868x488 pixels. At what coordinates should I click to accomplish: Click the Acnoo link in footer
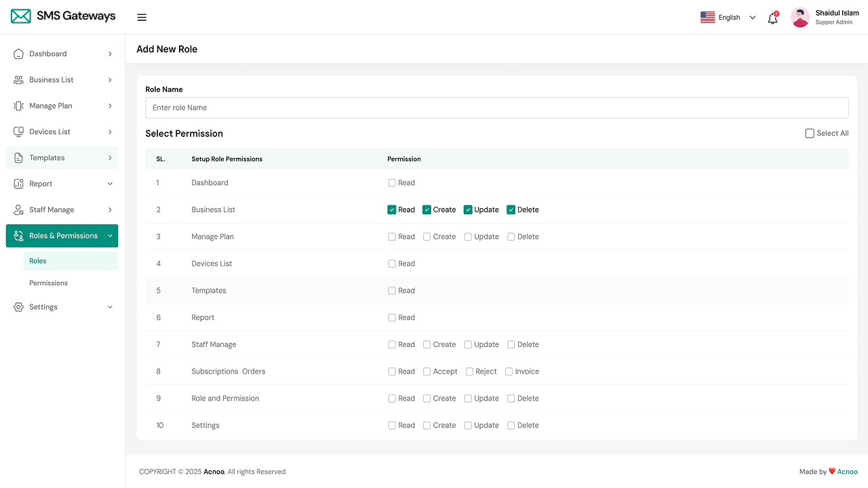[x=847, y=472]
